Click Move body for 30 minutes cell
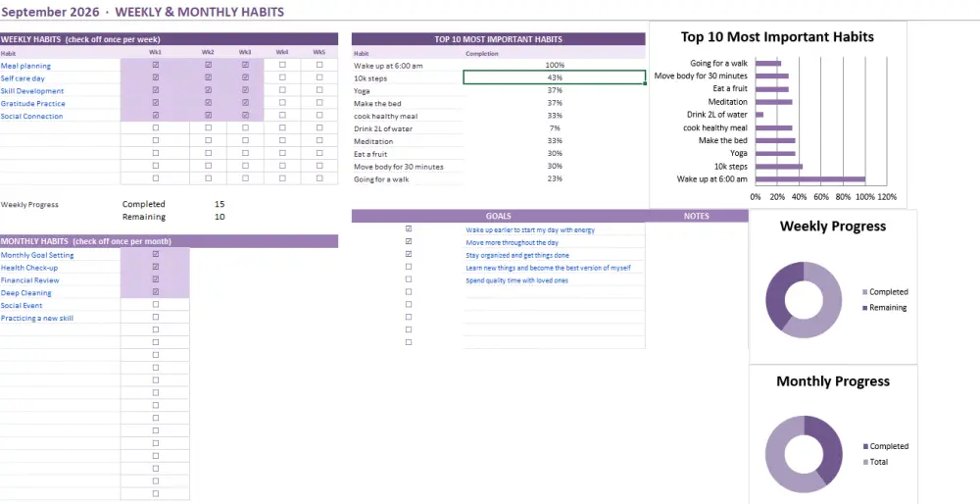980x504 pixels. pos(408,167)
